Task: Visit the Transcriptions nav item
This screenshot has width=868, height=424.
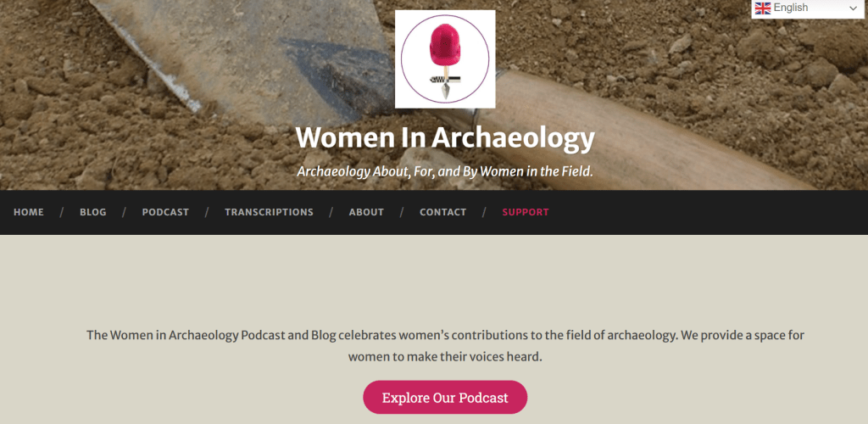Action: pos(269,212)
